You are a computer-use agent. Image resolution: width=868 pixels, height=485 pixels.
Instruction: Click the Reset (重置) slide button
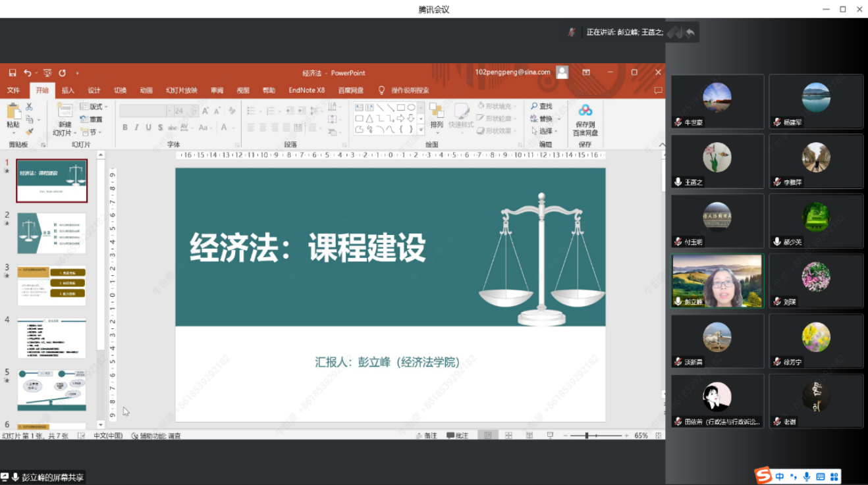point(92,119)
